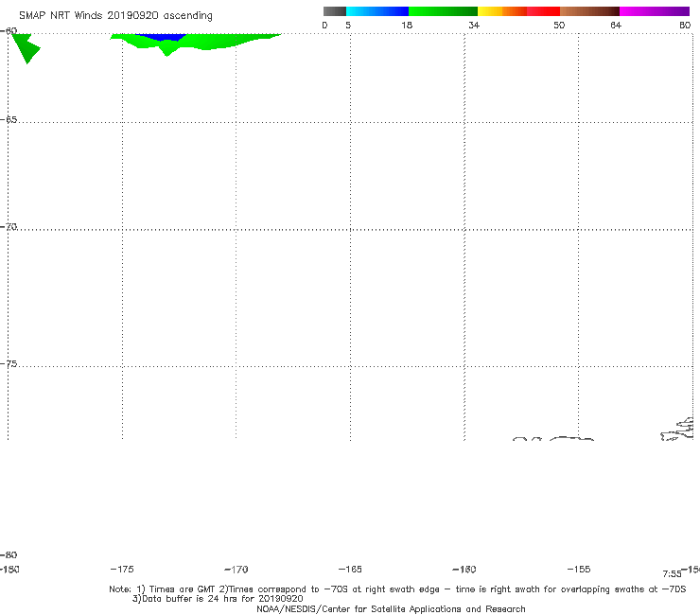The height and width of the screenshot is (615, 700).
Task: Click the longitude label -170
Action: [236, 569]
